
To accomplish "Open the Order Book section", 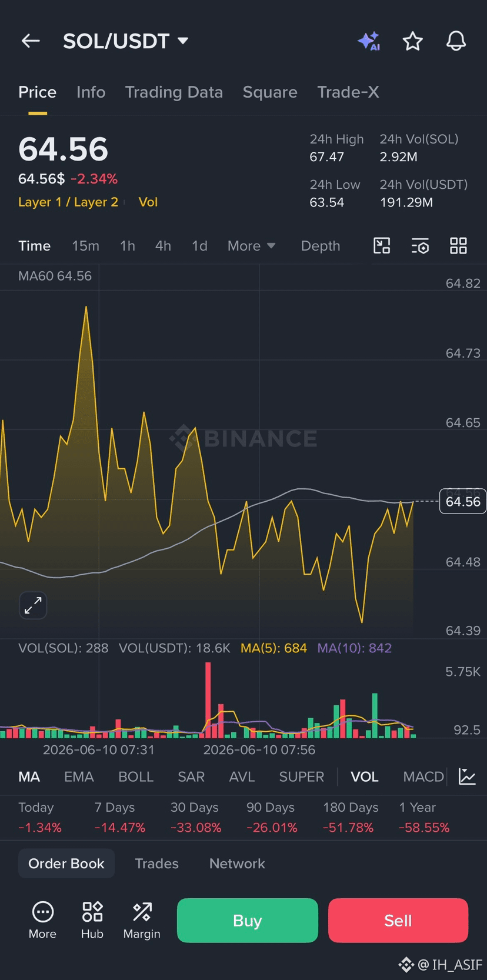I will tap(66, 864).
